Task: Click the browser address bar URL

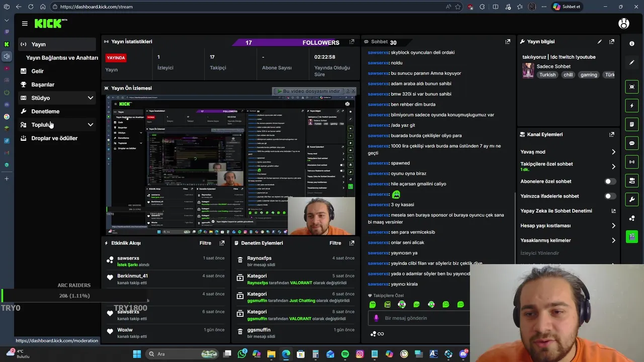Action: pos(96,7)
